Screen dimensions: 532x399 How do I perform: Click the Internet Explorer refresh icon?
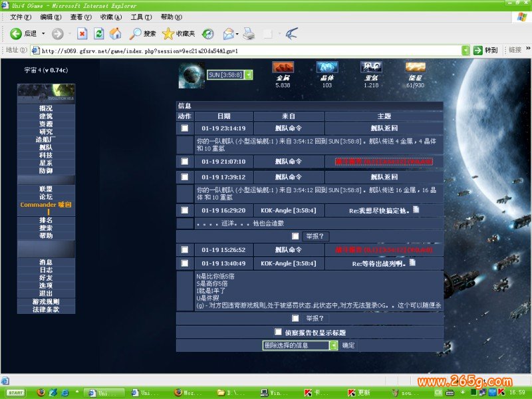click(x=98, y=33)
